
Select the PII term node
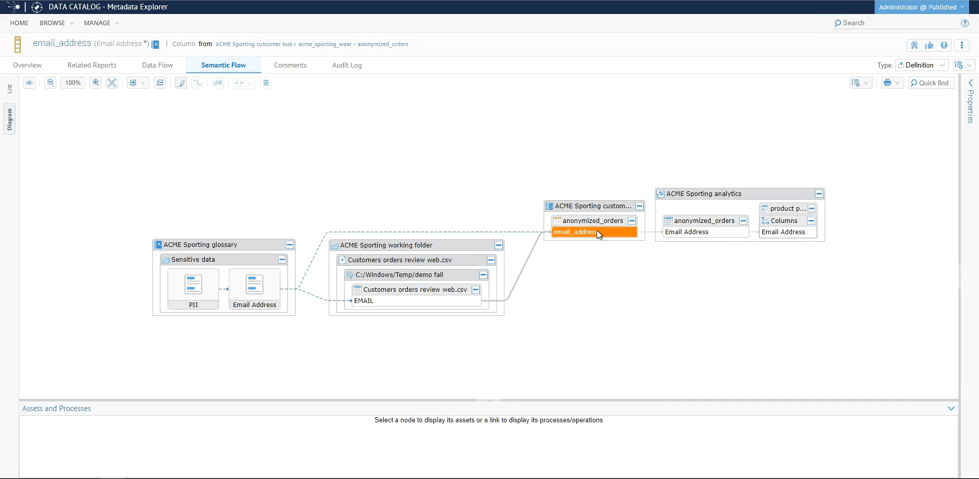coord(193,290)
